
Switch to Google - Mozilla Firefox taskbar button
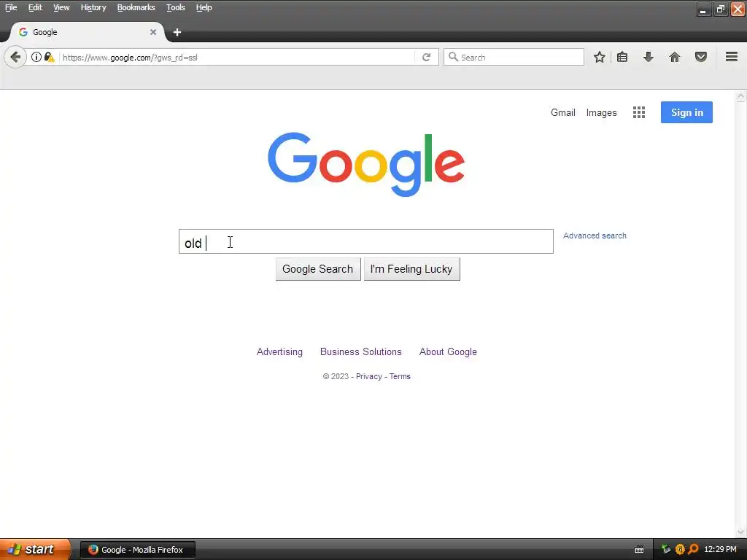click(x=138, y=550)
